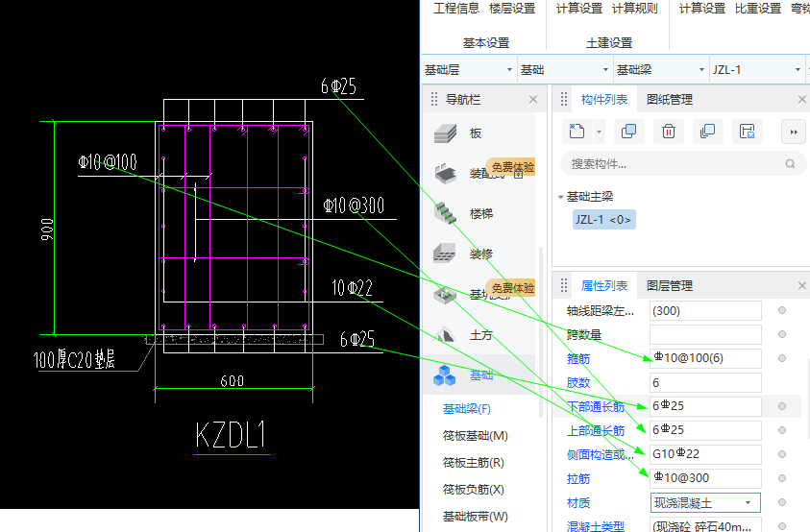Click the search magnifier icon
The height and width of the screenshot is (532, 810).
(790, 164)
